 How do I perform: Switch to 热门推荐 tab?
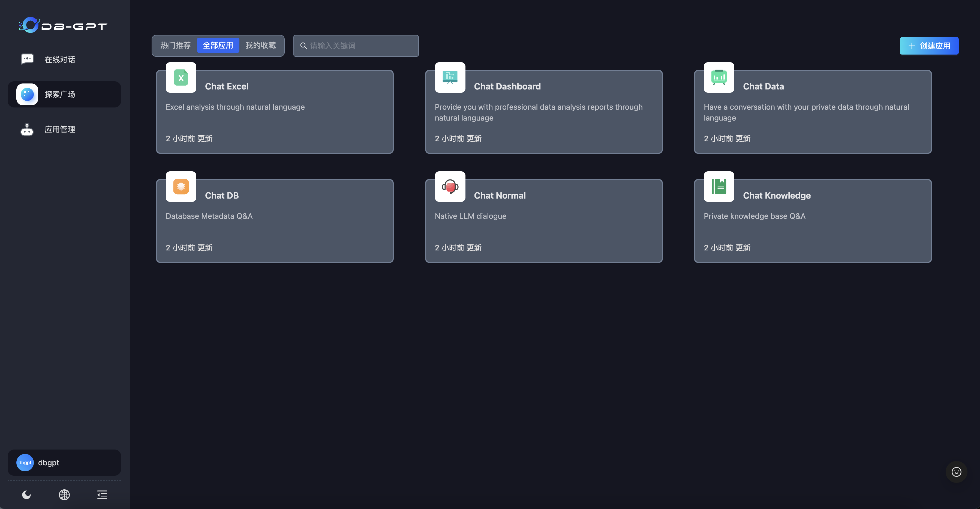(x=175, y=46)
